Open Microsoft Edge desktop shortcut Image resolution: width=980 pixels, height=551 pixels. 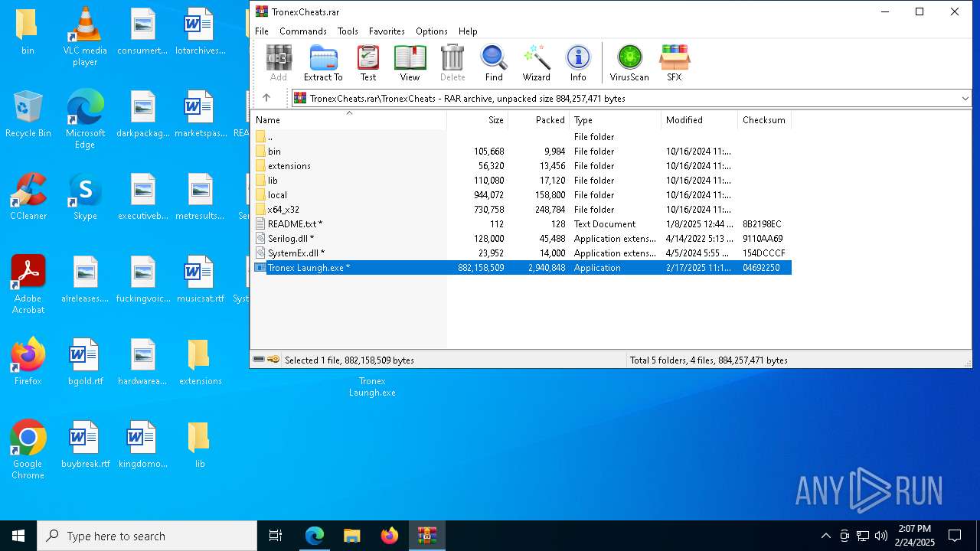coord(85,119)
